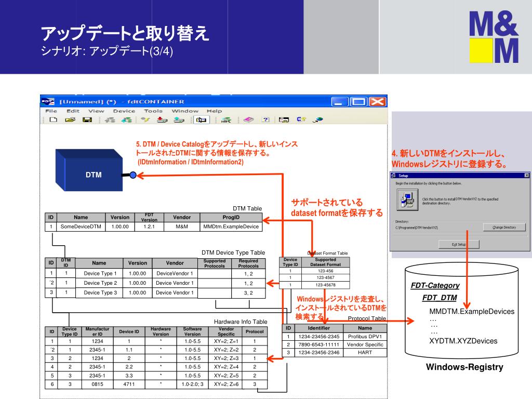The width and height of the screenshot is (532, 399).
Task: Select the 1.2.1 FDT Version cell
Action: 149,227
